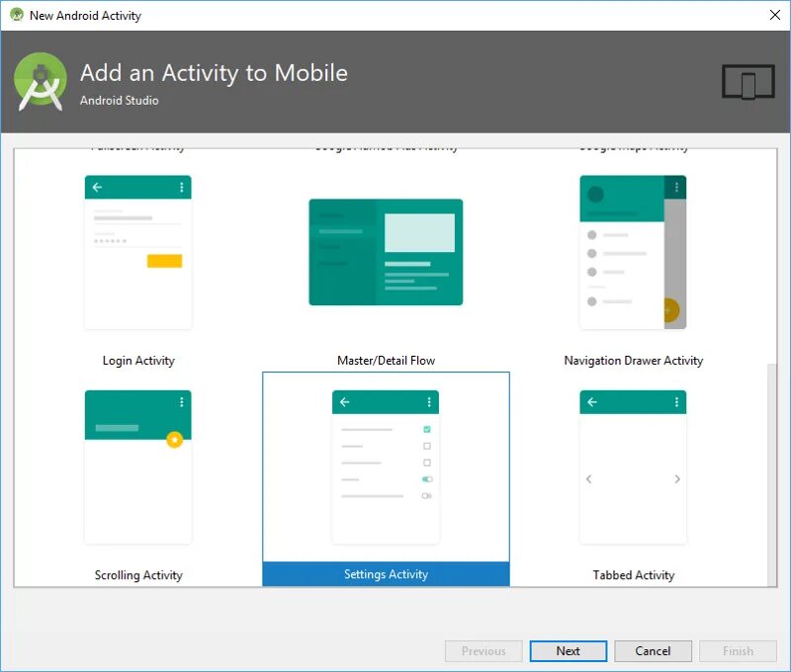Screen dimensions: 791x672
Task: Click the "Add an Activity to Mobile" heading
Action: 214,73
